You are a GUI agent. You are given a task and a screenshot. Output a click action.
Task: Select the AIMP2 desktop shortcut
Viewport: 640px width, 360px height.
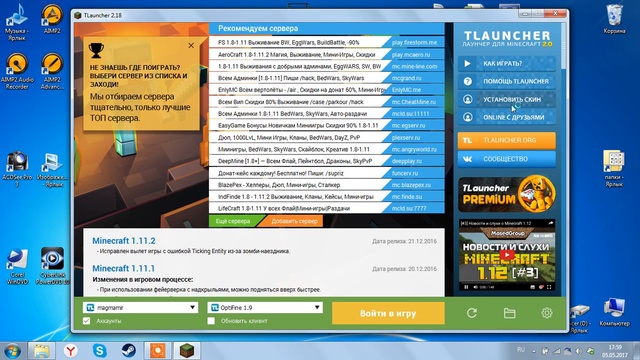click(52, 19)
